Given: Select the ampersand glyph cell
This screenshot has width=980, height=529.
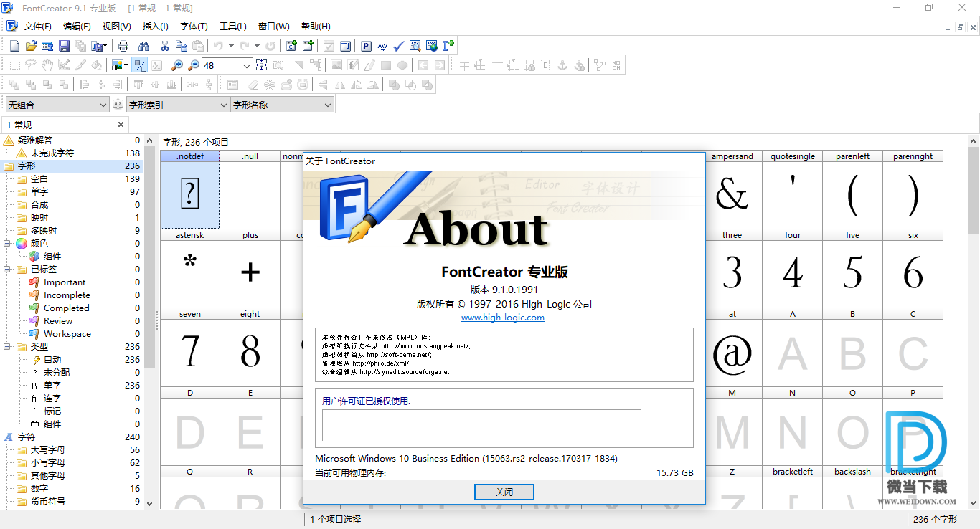Looking at the screenshot, I should coord(732,190).
